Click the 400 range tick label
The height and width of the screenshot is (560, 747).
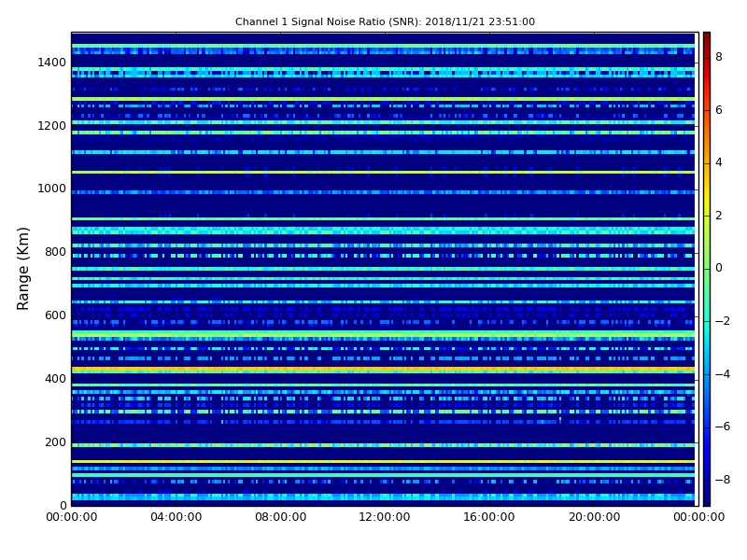[55, 379]
